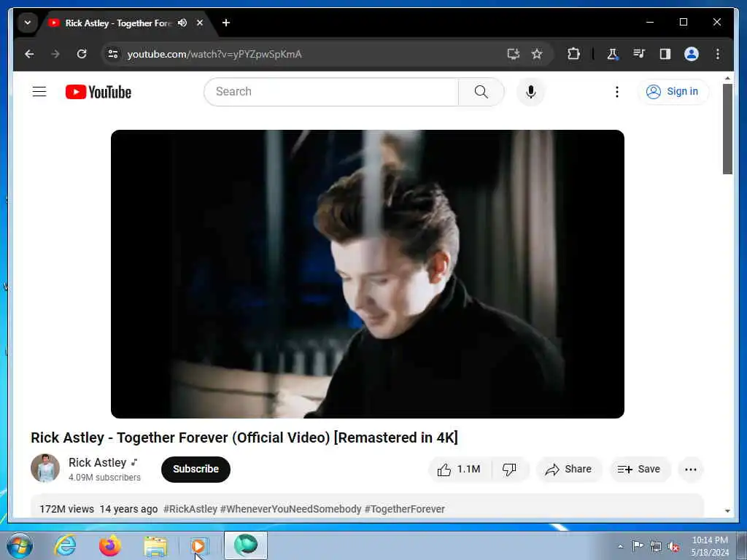Open YouTube settings three-dot menu
The width and height of the screenshot is (747, 560).
[x=617, y=91]
